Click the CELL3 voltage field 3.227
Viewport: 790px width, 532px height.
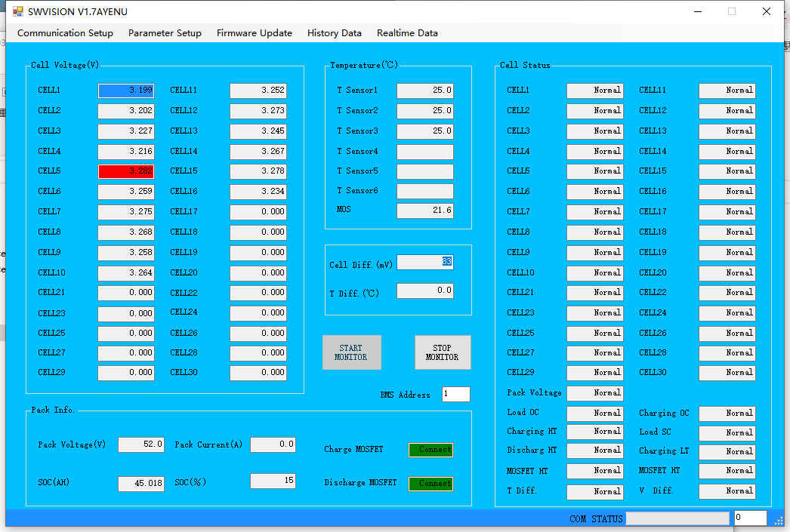tap(126, 131)
